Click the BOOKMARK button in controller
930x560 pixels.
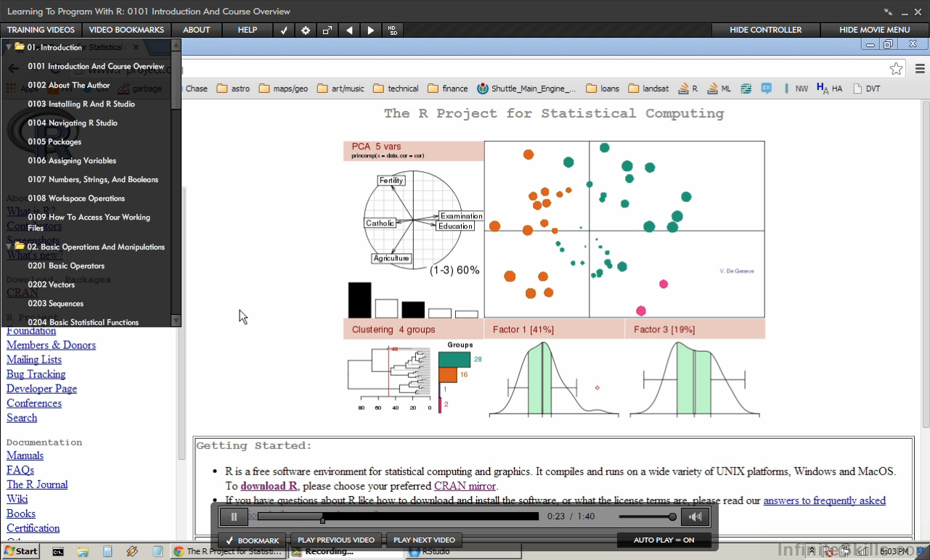pyautogui.click(x=252, y=540)
